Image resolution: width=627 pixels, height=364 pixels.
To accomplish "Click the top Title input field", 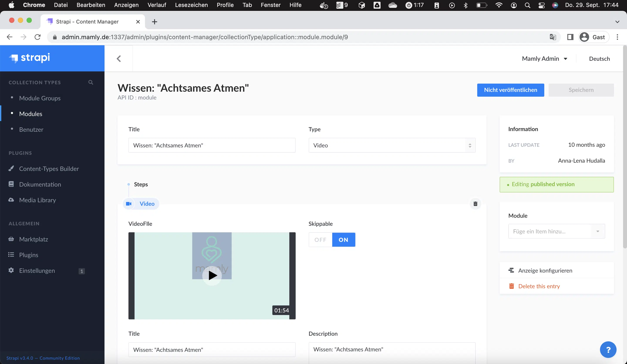I will click(x=212, y=145).
